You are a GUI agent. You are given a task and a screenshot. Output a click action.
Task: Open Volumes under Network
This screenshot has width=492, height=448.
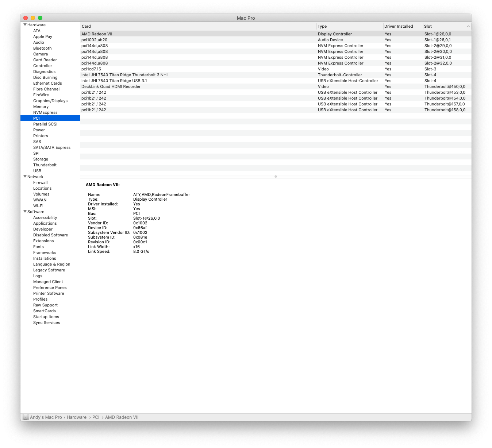tap(41, 194)
